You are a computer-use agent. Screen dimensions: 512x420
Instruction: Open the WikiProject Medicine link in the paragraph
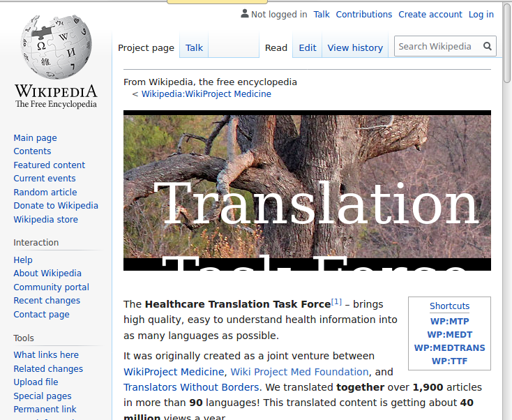pos(174,372)
